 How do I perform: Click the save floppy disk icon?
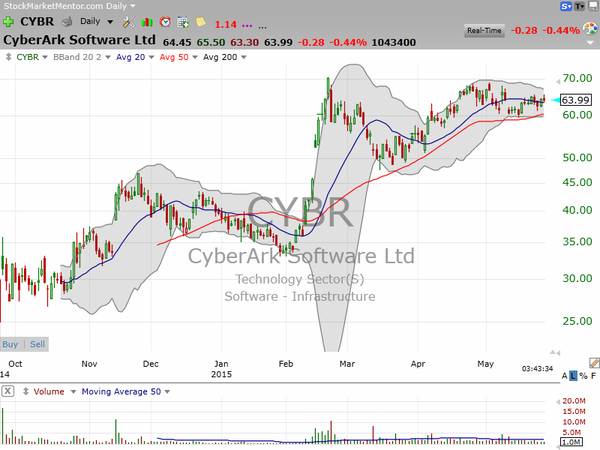tap(593, 6)
